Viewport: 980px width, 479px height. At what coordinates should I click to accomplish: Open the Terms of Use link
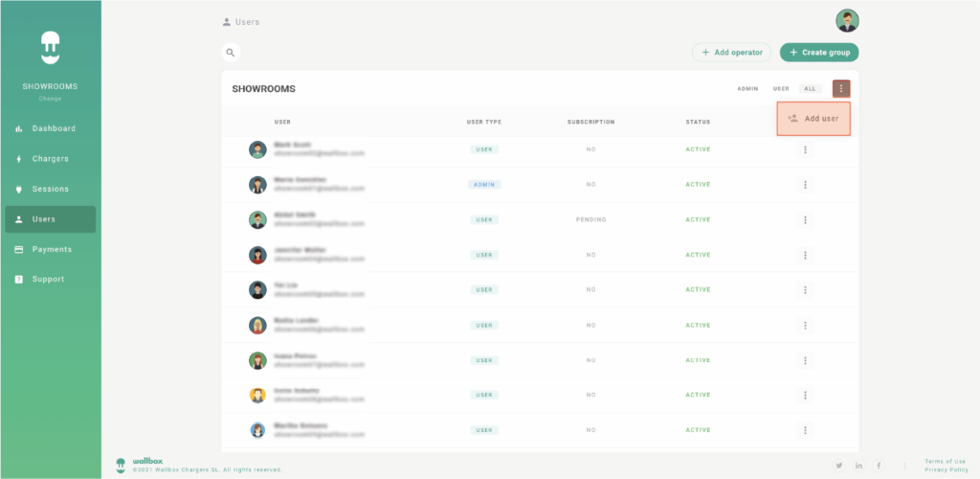[x=945, y=462]
